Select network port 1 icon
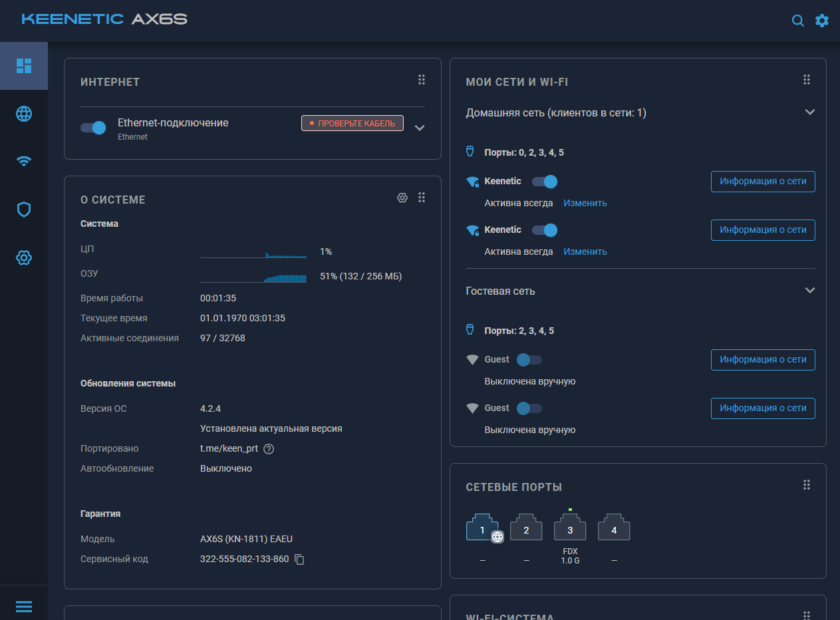 pyautogui.click(x=482, y=528)
